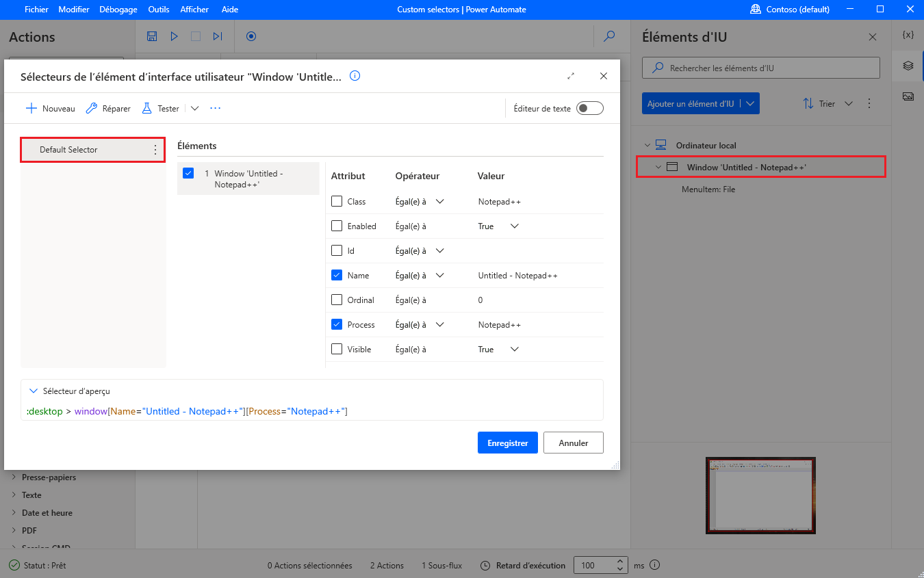
Task: Open the Outils menu
Action: pyautogui.click(x=159, y=10)
